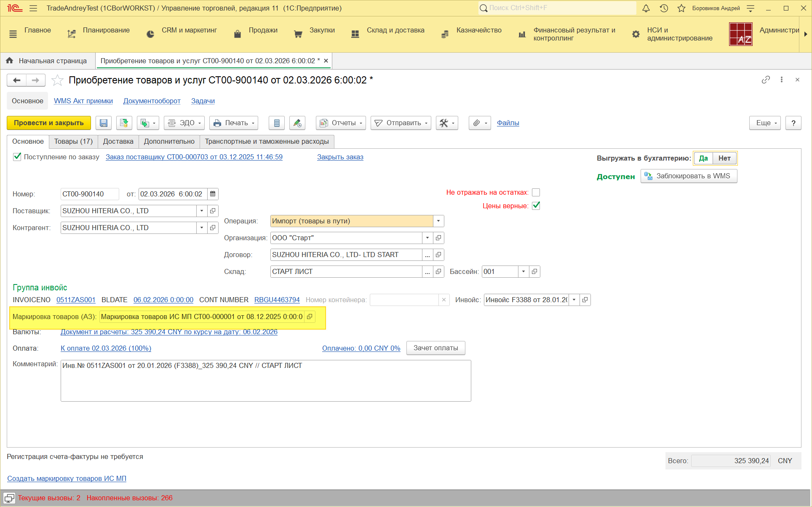The width and height of the screenshot is (812, 507).
Task: Open the calendar picker beside the date field
Action: pyautogui.click(x=213, y=194)
